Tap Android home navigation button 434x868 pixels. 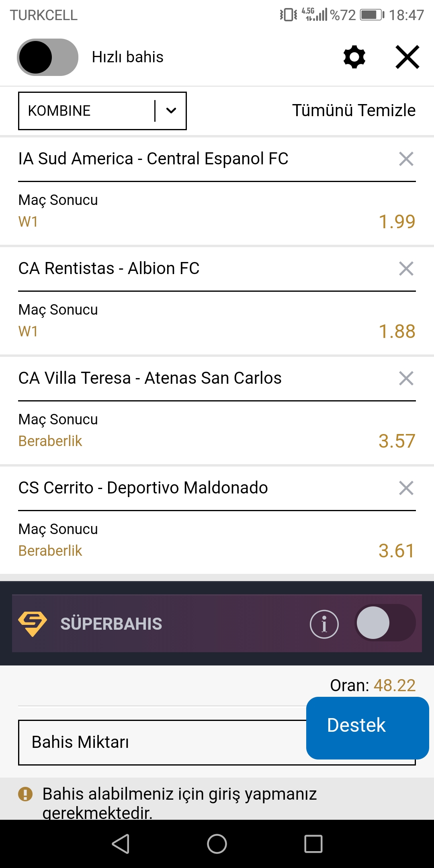click(x=217, y=844)
